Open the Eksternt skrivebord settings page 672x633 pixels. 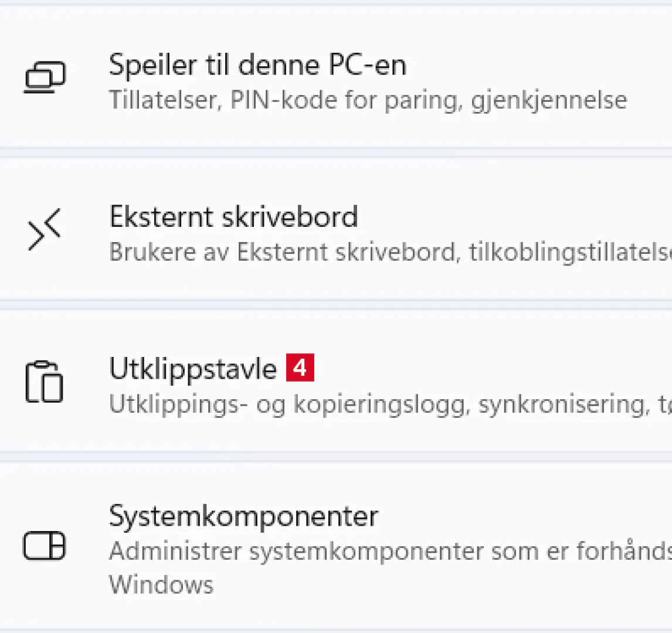[233, 217]
